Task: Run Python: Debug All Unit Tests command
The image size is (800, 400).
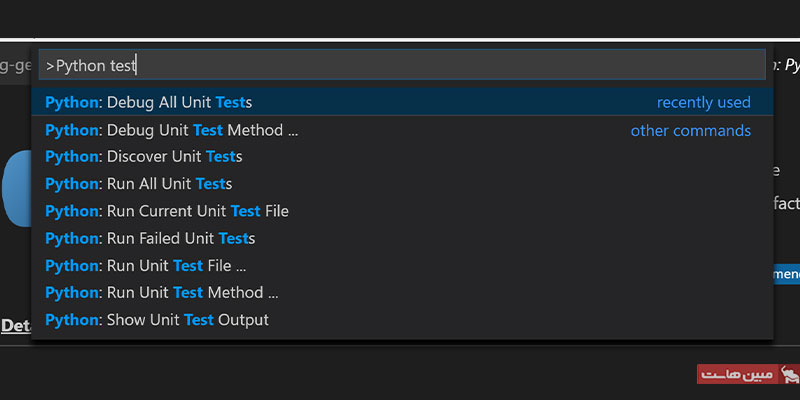Action: [x=149, y=102]
